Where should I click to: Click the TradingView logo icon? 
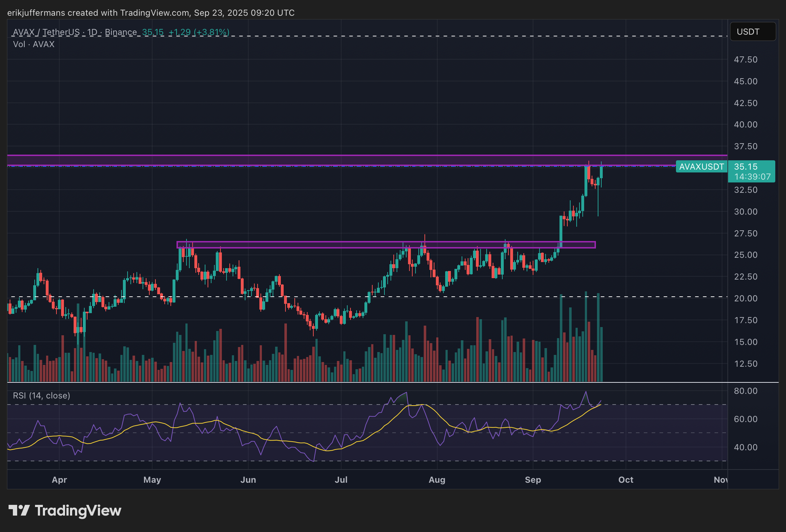click(x=19, y=510)
